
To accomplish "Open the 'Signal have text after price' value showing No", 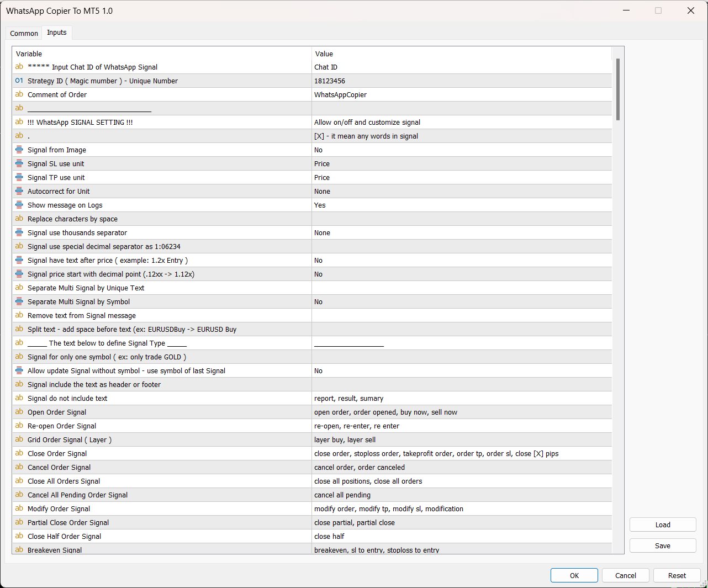I will (x=462, y=260).
